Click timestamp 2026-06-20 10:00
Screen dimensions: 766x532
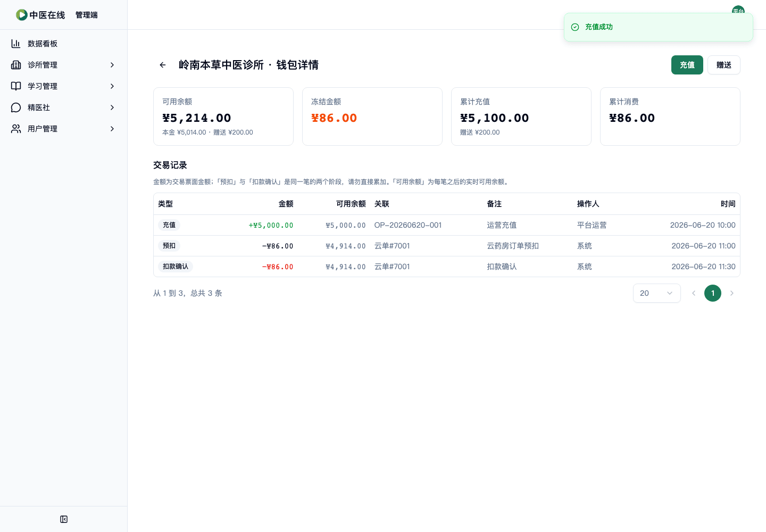coord(703,225)
